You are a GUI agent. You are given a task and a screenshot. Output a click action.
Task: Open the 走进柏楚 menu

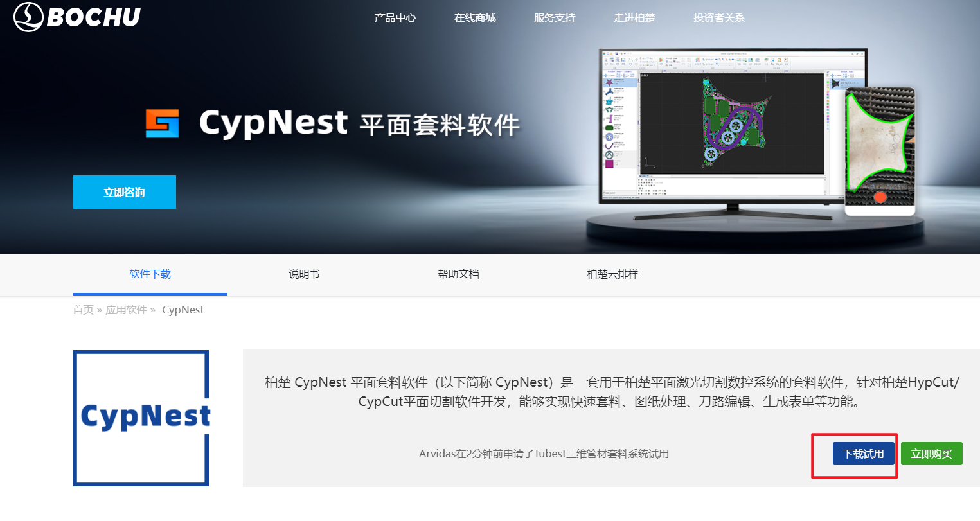pyautogui.click(x=634, y=18)
